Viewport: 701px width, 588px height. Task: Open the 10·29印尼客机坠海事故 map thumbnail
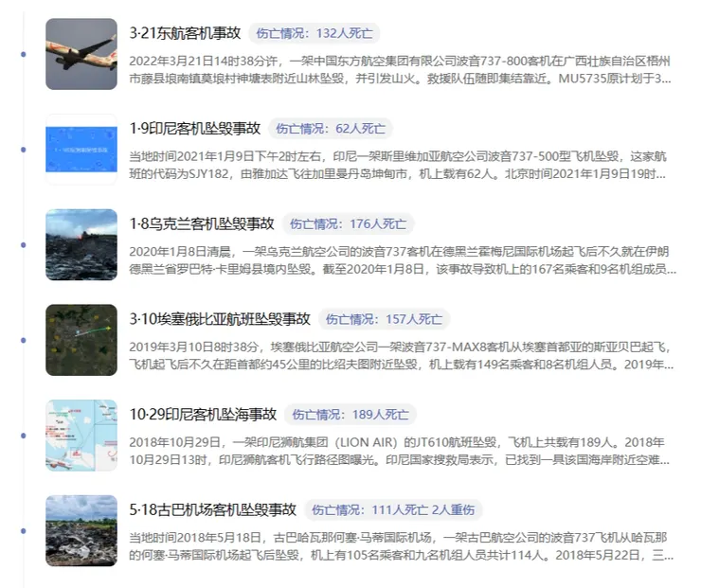[81, 436]
